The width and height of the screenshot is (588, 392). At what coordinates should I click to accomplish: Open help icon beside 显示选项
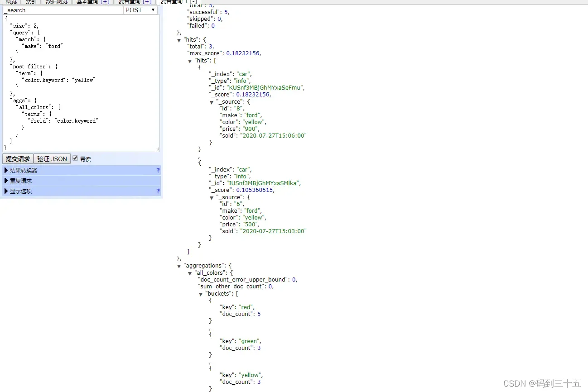(x=158, y=191)
